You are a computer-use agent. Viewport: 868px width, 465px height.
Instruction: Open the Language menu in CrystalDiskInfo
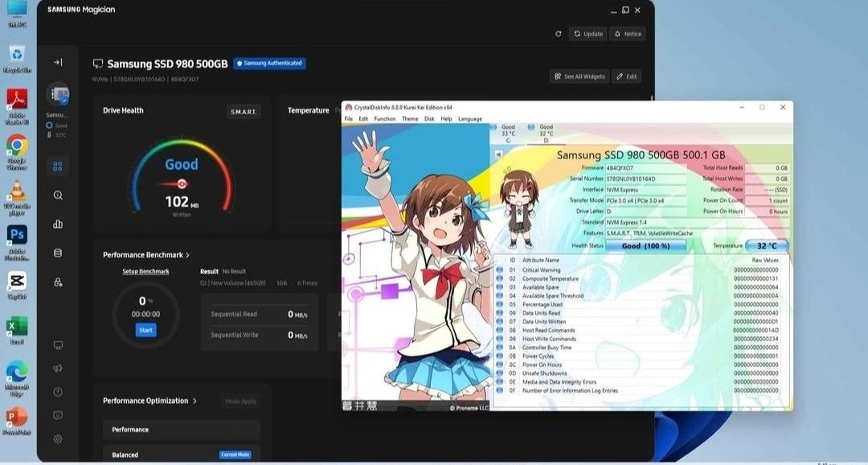(470, 118)
